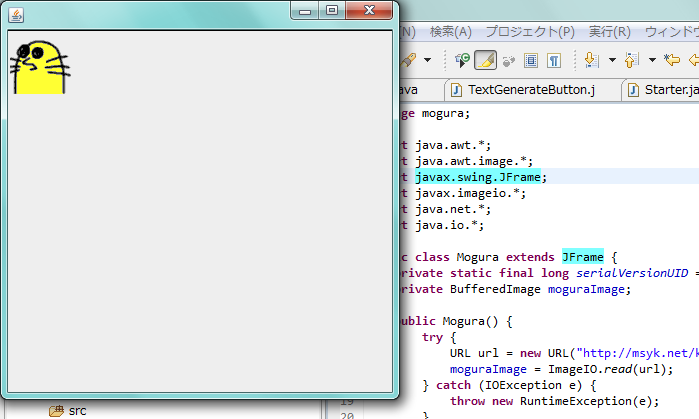Open dropdown arrow left of the skip-breakpoints icon
The image size is (699, 419).
coord(428,61)
